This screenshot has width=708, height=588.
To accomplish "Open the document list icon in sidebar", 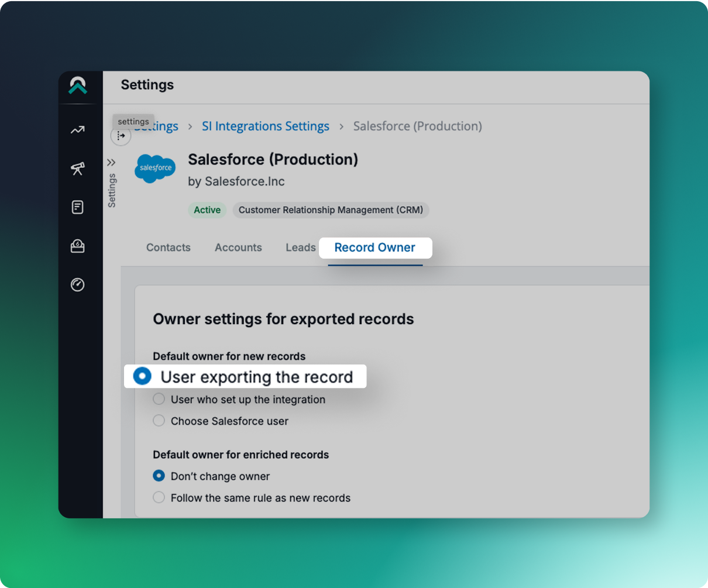I will pos(78,207).
